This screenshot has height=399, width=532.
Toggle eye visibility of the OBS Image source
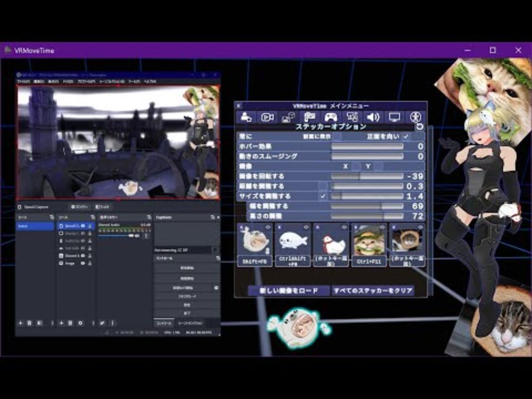click(x=83, y=263)
